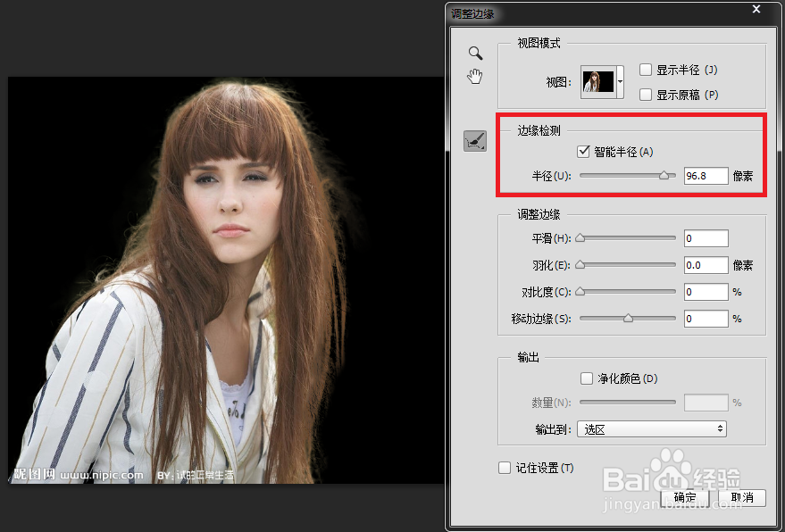The height and width of the screenshot is (532, 785).
Task: Enable the 显示半径 (J) checkbox
Action: click(646, 70)
